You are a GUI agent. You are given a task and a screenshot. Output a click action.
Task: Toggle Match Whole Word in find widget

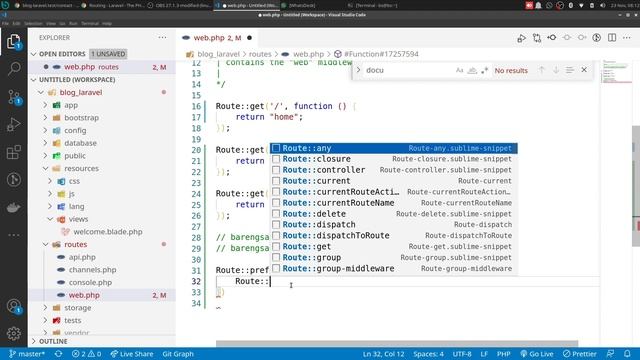tap(472, 70)
